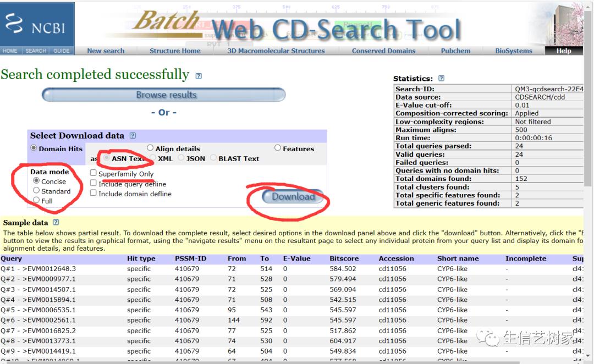Screen dimensions: 594x364
Task: Open help icon next to Sample data
Action: 56,222
